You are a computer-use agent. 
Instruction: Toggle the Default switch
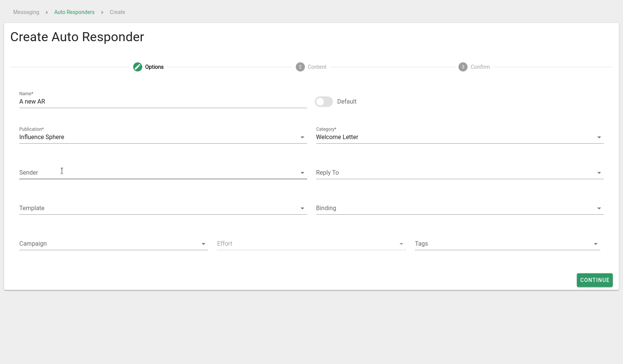(x=324, y=102)
